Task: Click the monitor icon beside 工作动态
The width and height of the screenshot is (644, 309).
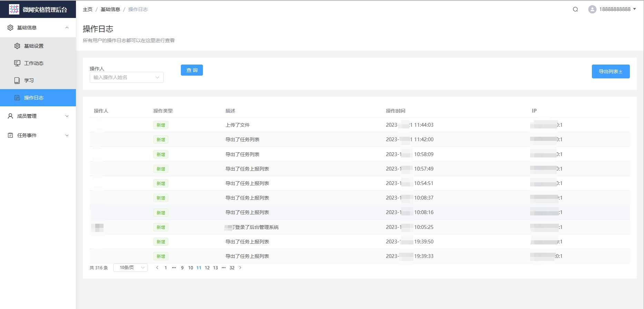Action: click(x=17, y=63)
